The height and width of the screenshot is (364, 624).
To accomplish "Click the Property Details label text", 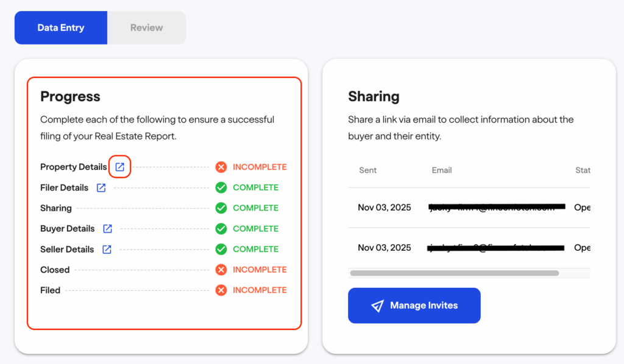I will pos(73,167).
